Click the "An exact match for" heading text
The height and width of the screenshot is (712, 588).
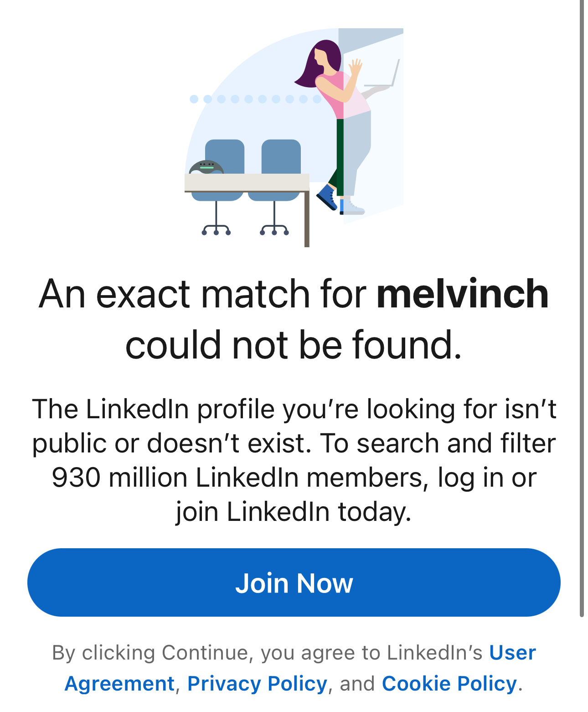(203, 294)
